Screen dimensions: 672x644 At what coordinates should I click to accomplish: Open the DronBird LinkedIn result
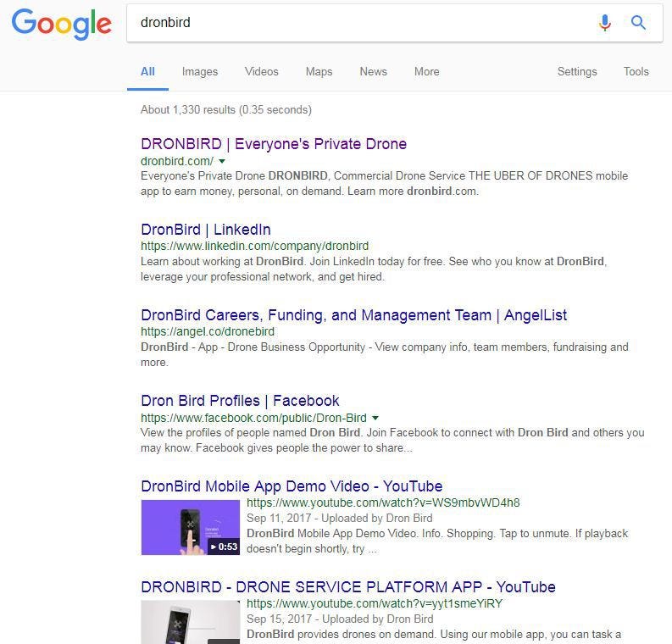(x=206, y=230)
